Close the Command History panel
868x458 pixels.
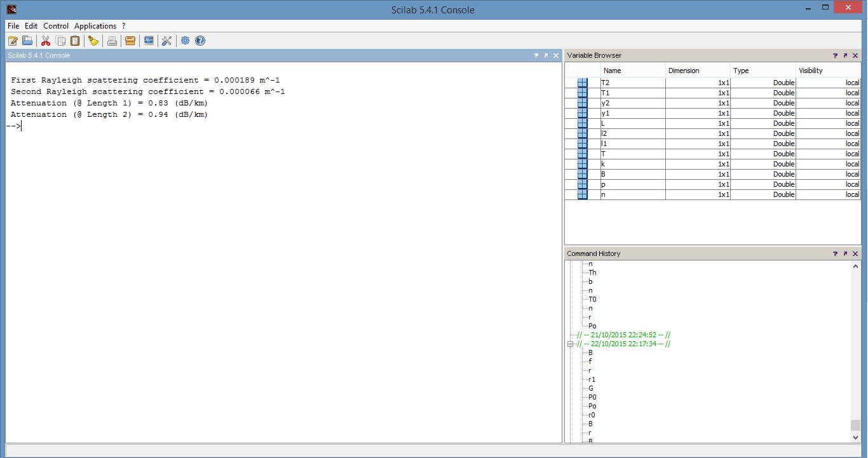coord(855,253)
